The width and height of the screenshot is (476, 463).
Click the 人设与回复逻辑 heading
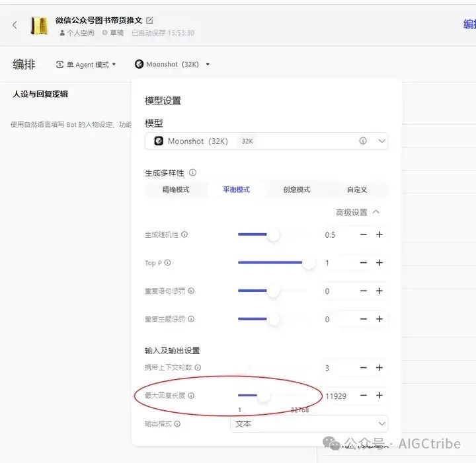point(40,94)
